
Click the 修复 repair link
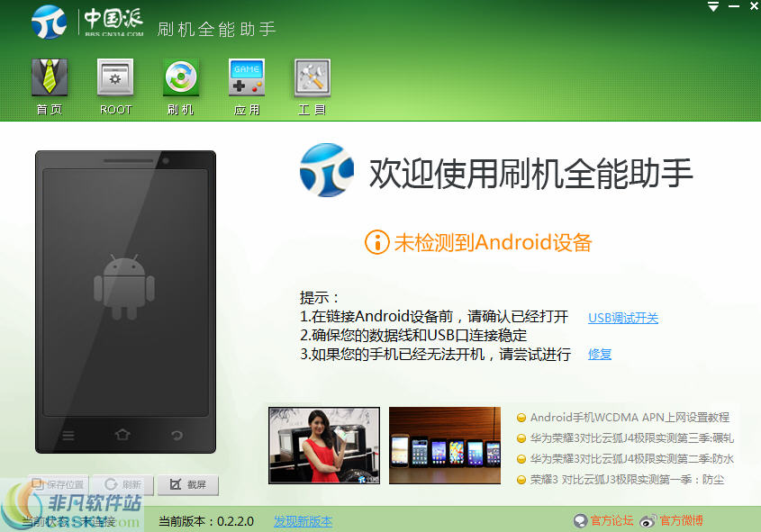[x=600, y=354]
